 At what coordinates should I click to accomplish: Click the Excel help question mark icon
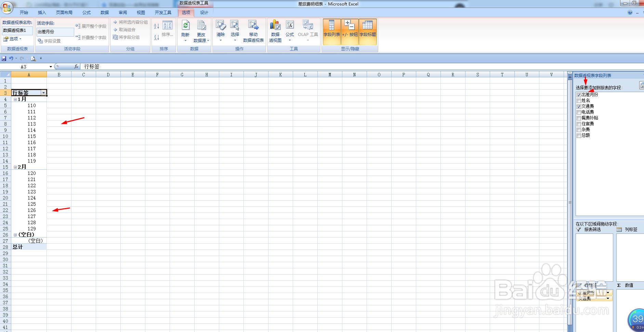(x=630, y=13)
